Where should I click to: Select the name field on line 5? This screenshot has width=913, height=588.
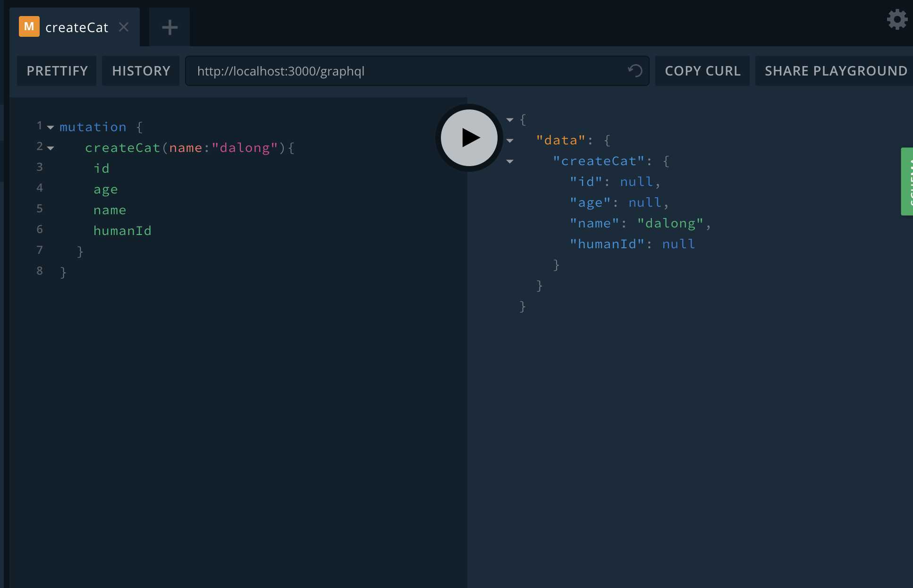coord(109,209)
